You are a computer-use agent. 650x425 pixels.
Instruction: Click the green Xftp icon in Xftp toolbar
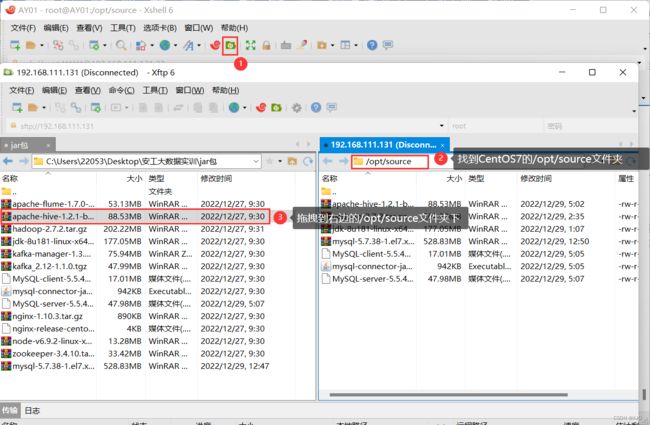276,108
